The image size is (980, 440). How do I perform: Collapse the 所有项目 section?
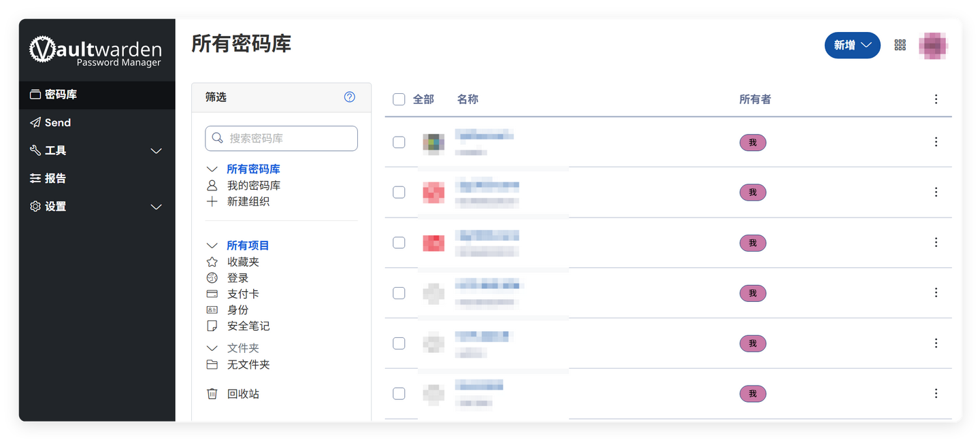coord(212,245)
